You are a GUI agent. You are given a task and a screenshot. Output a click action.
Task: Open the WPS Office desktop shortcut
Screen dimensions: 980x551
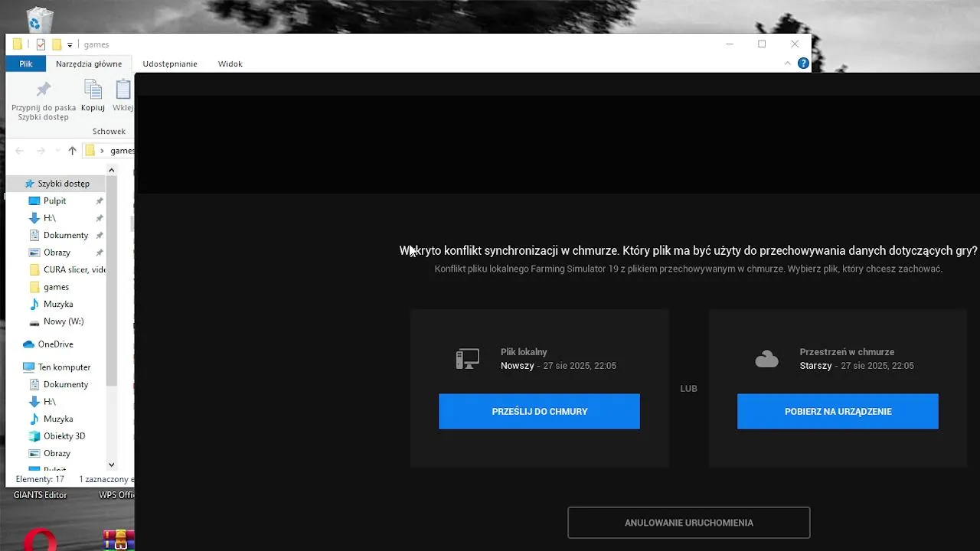[x=116, y=495]
